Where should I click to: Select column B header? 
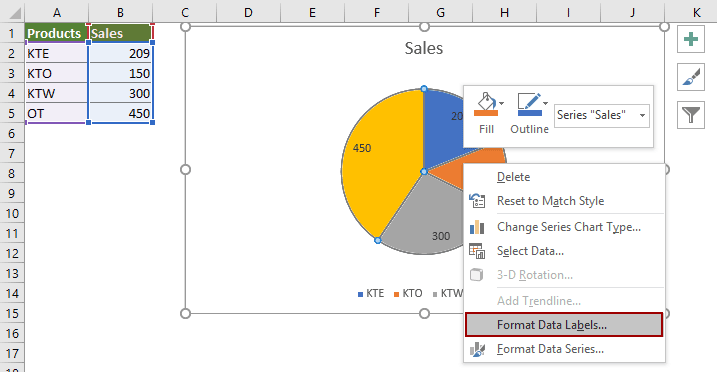click(120, 12)
